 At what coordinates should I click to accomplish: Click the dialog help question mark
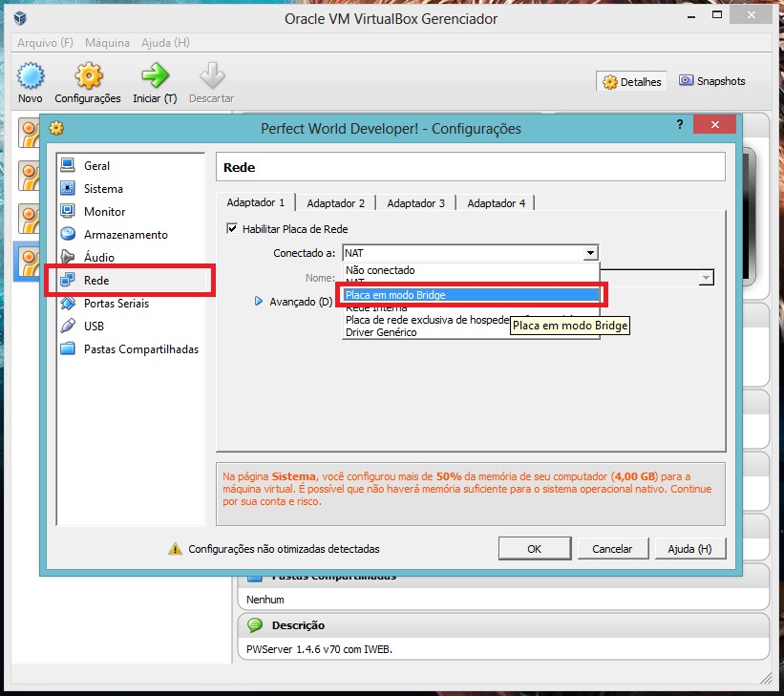pyautogui.click(x=680, y=124)
